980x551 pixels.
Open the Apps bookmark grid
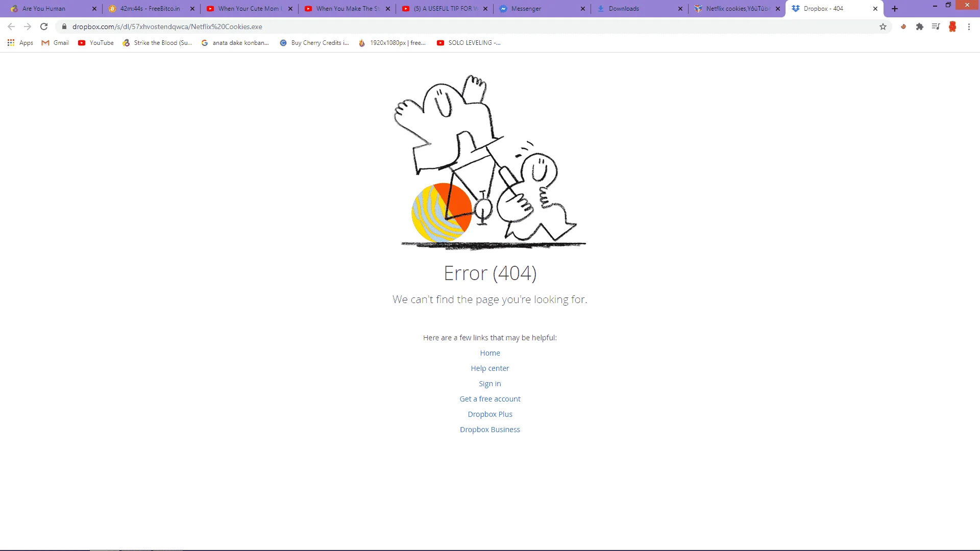20,43
